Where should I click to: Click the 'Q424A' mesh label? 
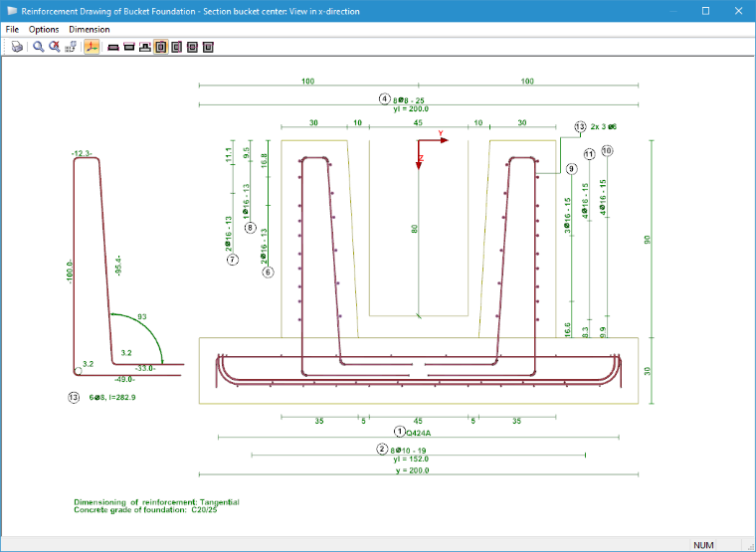[x=419, y=433]
